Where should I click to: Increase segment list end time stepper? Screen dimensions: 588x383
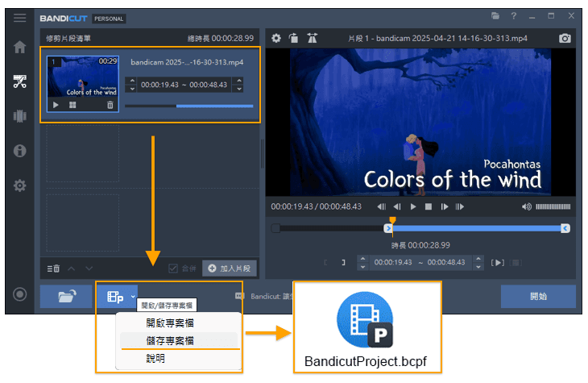pyautogui.click(x=239, y=81)
